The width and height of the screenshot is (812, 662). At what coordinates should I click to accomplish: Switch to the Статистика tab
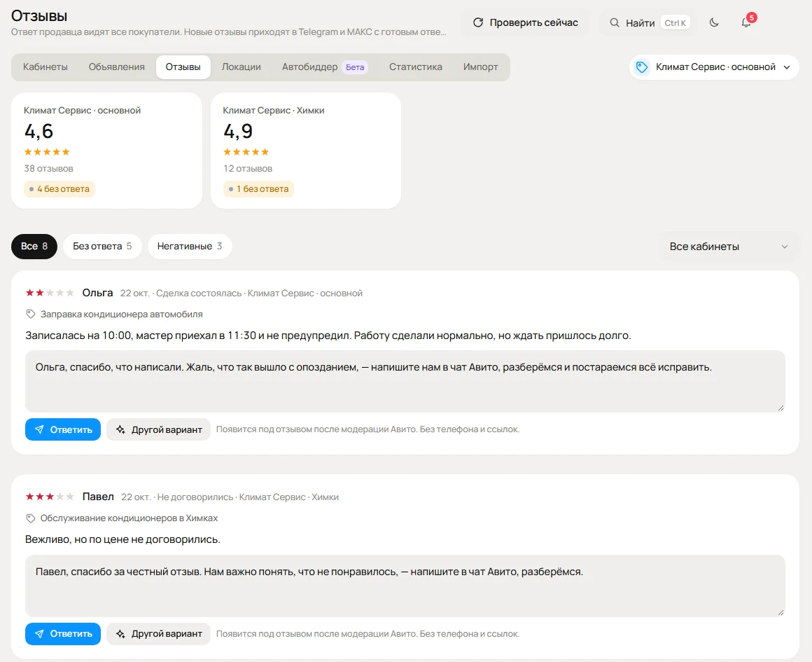(415, 67)
